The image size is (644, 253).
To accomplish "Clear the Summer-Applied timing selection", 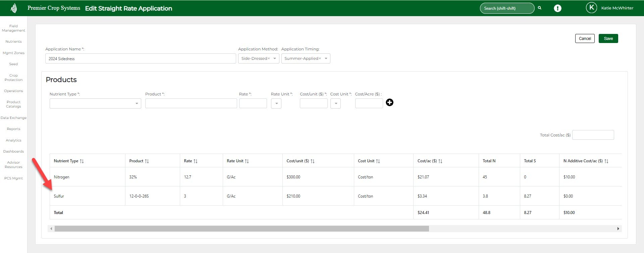I will pyautogui.click(x=320, y=59).
